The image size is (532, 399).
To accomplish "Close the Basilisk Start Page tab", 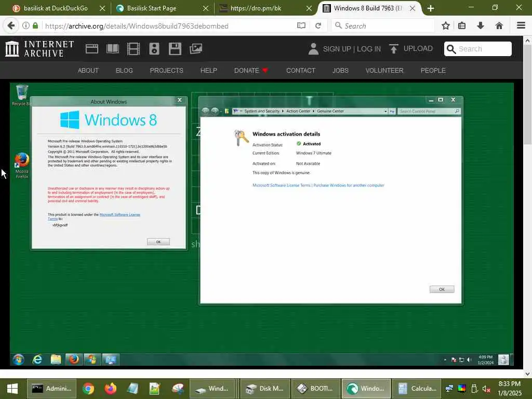I will (206, 8).
